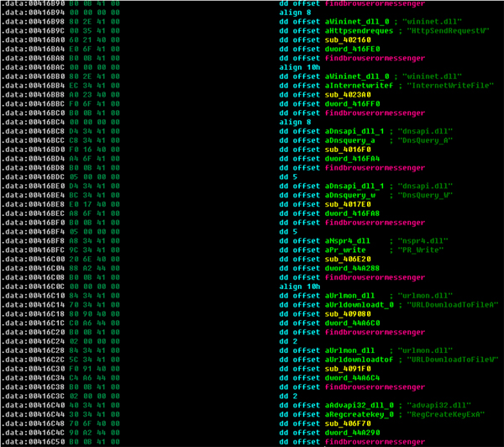Select "align 10h" on the 00416BAC row

click(x=300, y=67)
